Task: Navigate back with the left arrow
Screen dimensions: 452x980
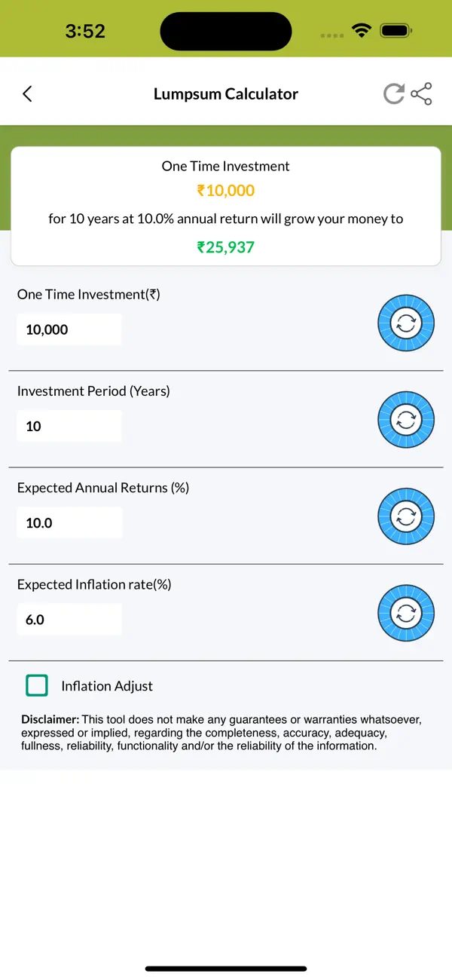Action: coord(27,93)
